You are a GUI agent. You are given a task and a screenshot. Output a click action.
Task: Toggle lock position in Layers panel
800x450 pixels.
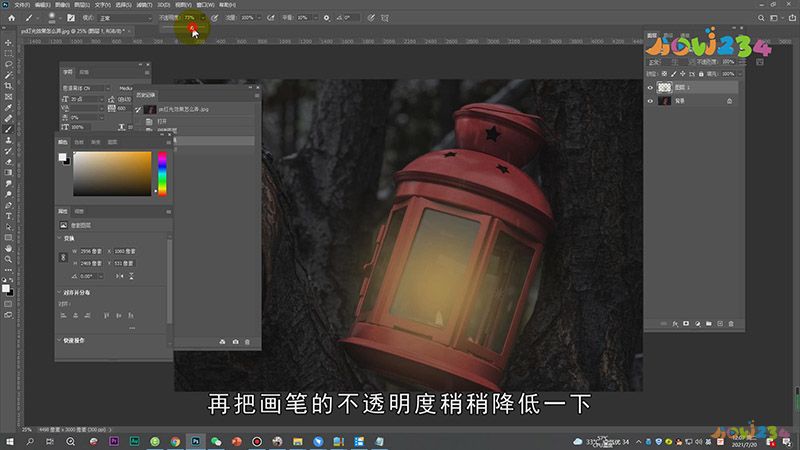tap(683, 74)
